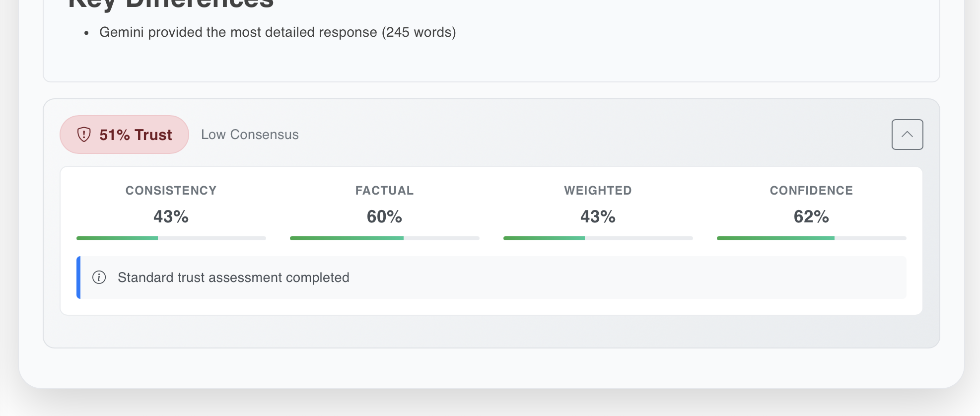Click the CONFIDENCE metric label
The image size is (980, 416).
point(811,191)
